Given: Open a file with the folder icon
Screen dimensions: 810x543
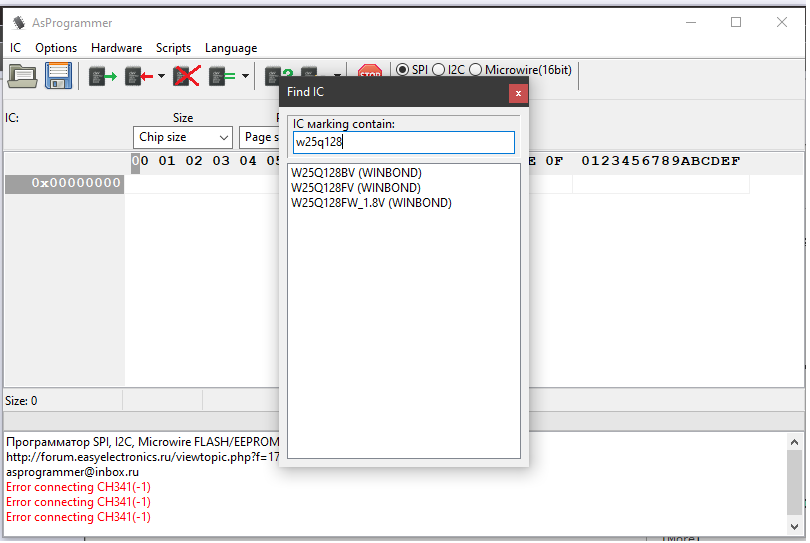Looking at the screenshot, I should pos(22,76).
